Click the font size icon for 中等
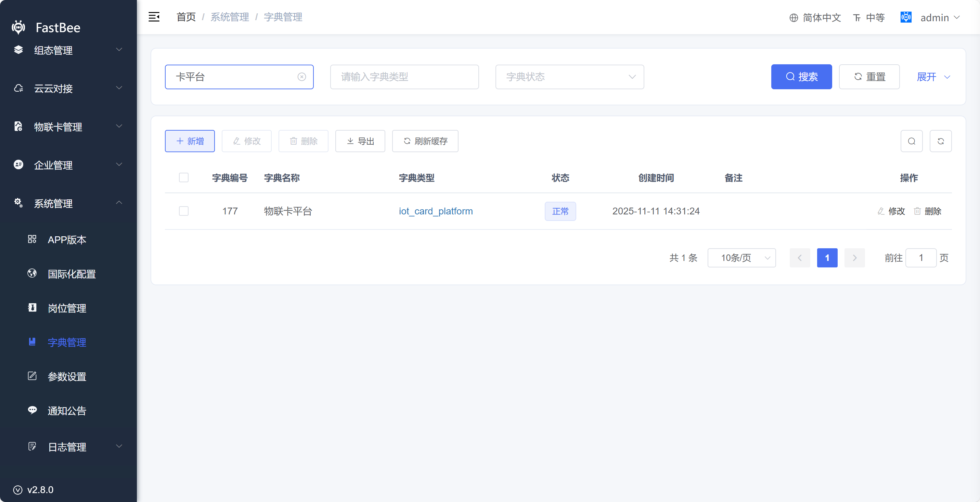 pyautogui.click(x=857, y=17)
